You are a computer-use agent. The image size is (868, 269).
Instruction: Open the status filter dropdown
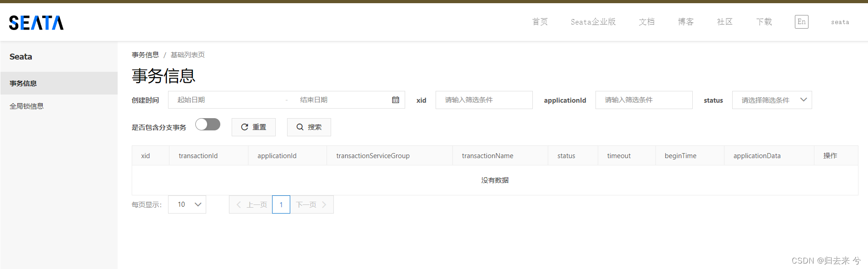[772, 100]
